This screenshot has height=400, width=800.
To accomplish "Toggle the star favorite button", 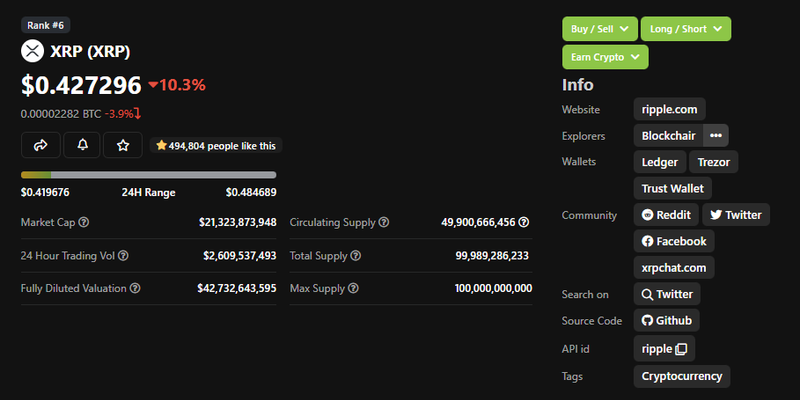I will click(123, 145).
